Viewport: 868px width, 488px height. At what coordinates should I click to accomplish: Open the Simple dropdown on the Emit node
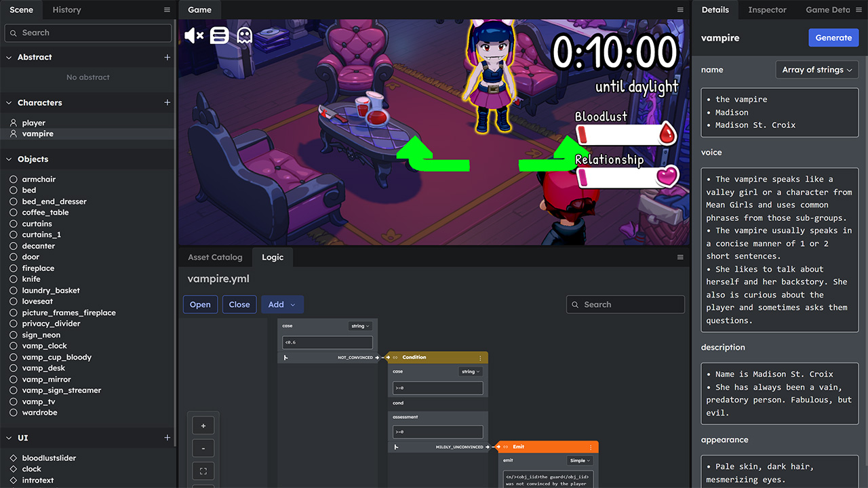click(x=578, y=460)
